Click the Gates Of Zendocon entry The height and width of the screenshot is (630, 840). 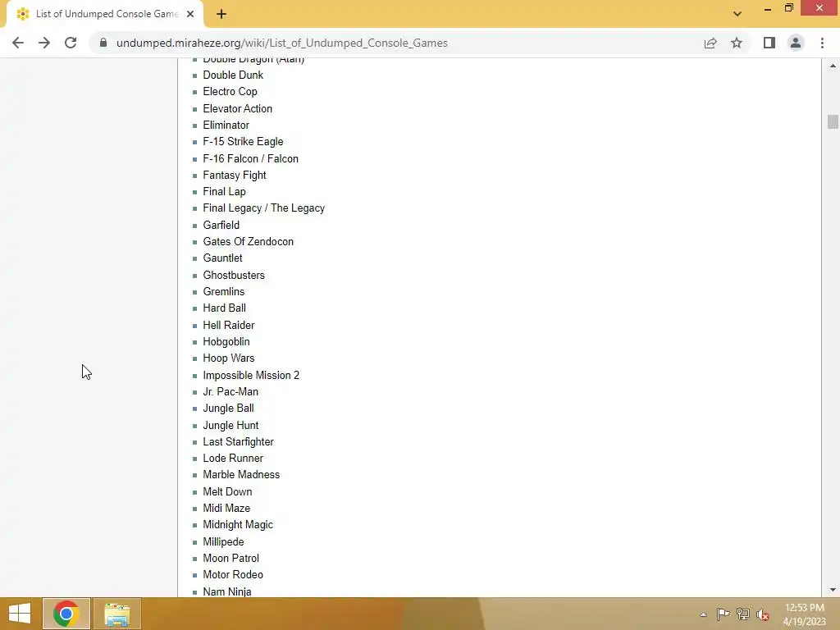(248, 242)
